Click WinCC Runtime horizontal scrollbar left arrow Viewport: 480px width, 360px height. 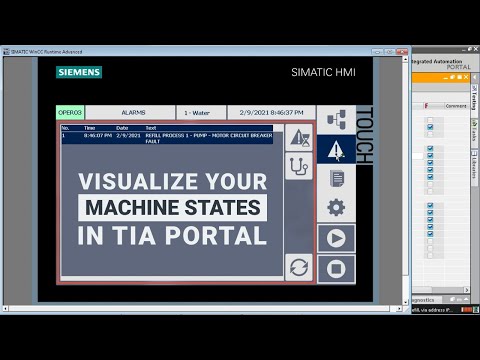(6, 309)
